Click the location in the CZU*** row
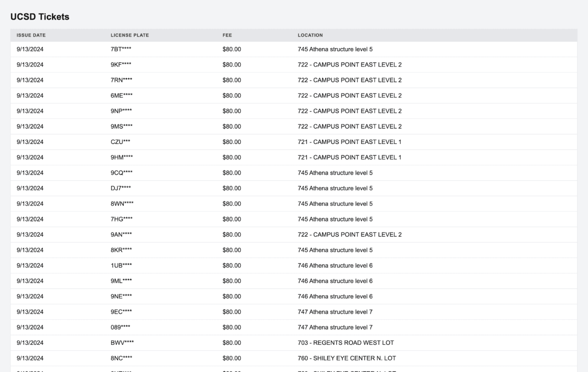 coord(349,142)
